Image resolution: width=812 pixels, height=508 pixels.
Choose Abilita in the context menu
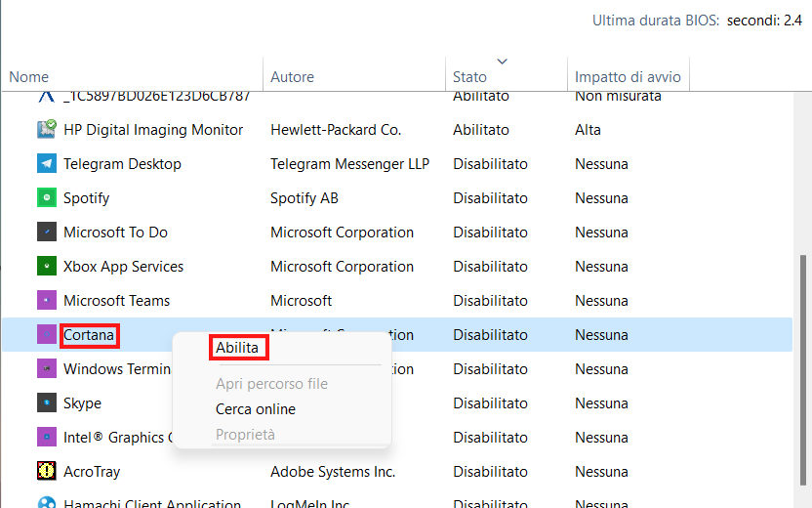coord(237,347)
